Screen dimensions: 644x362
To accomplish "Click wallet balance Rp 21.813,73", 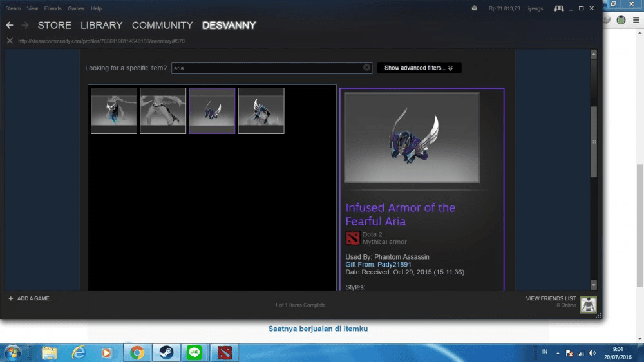I will coord(504,8).
